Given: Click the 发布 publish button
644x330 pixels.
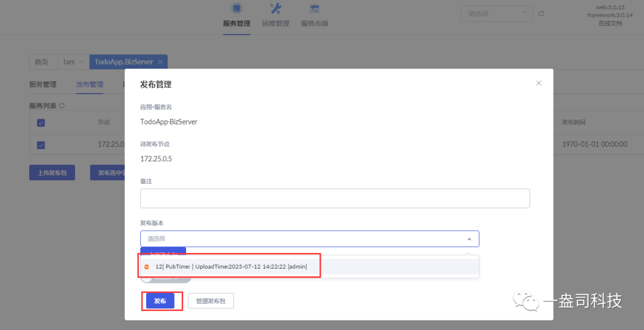Looking at the screenshot, I should 160,301.
